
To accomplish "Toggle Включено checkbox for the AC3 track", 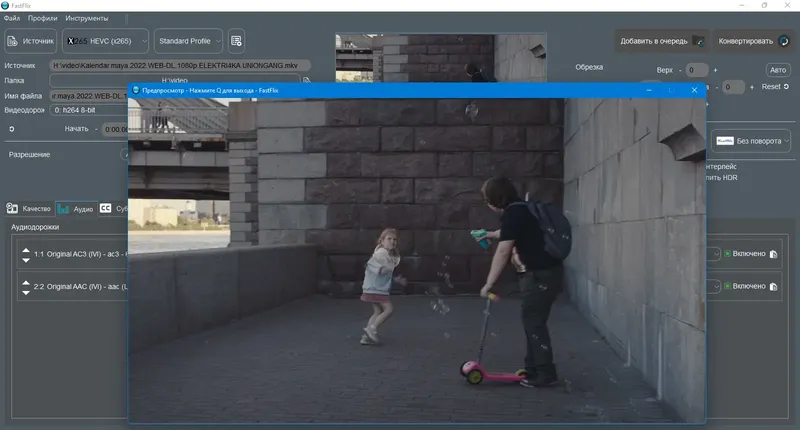I will click(728, 254).
